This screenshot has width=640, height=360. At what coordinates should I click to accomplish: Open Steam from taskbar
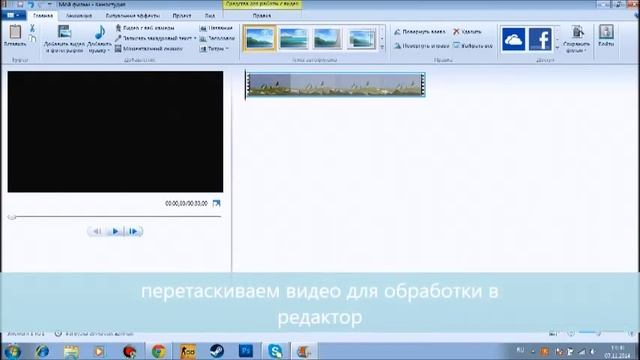pos(217,351)
